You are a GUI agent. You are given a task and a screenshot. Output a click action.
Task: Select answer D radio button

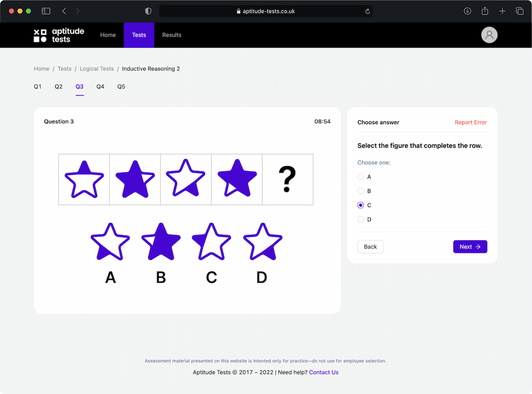361,219
